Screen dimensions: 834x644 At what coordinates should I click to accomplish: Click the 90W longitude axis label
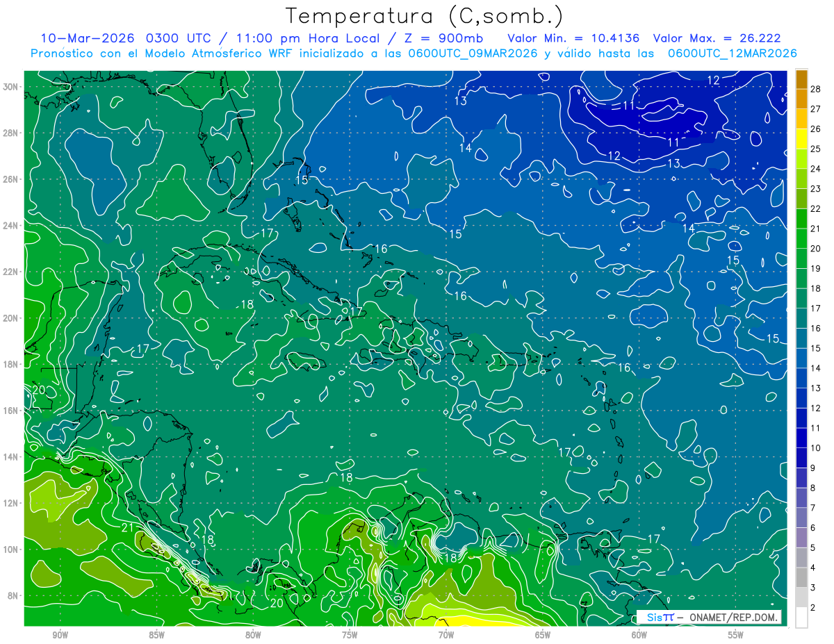pyautogui.click(x=60, y=635)
